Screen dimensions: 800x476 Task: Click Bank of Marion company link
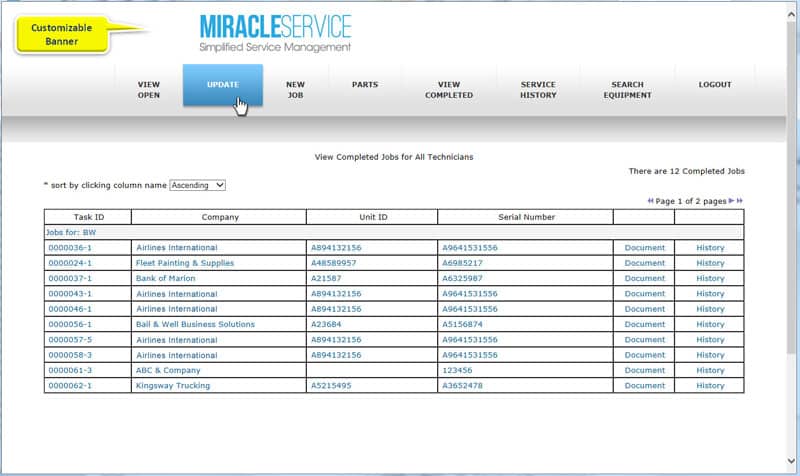click(165, 278)
